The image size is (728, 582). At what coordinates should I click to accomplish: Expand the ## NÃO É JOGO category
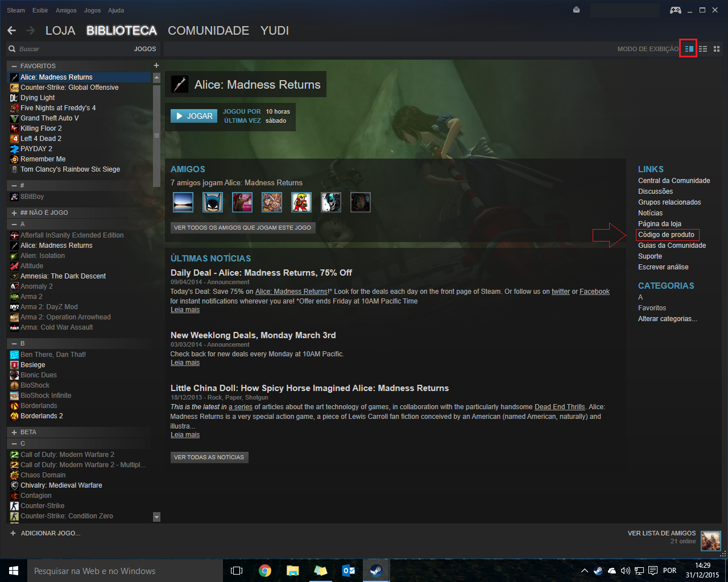coord(14,213)
